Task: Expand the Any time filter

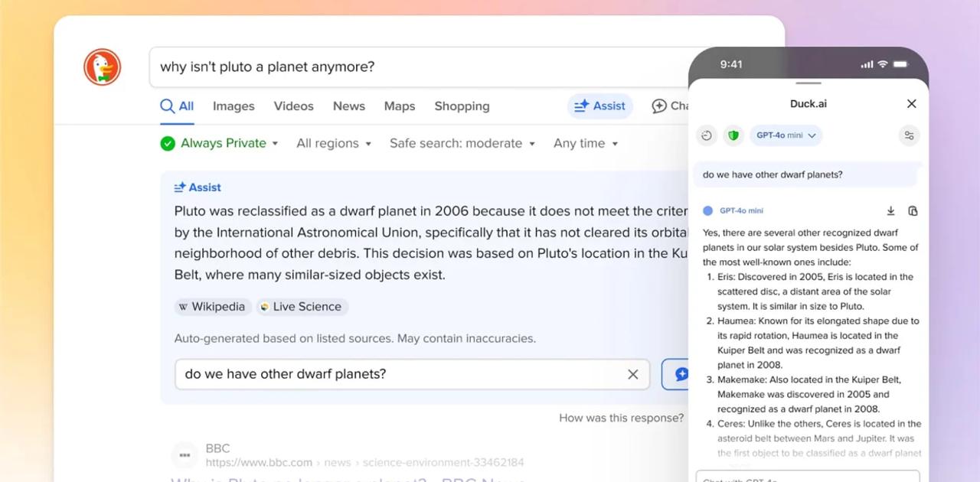Action: (x=585, y=143)
